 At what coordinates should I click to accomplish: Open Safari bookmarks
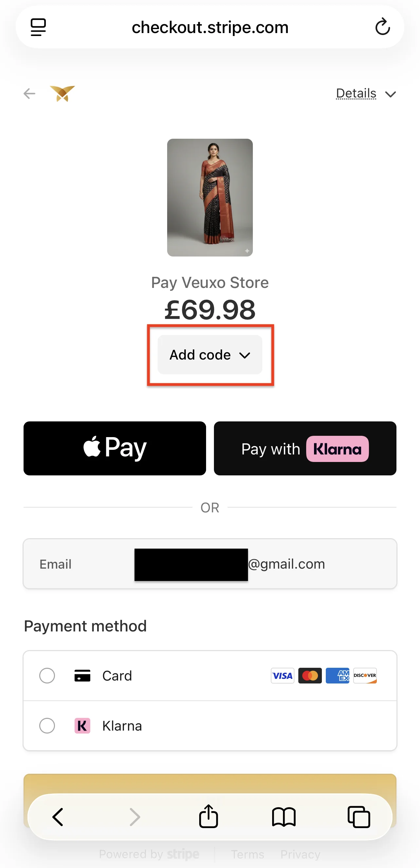coord(284,816)
